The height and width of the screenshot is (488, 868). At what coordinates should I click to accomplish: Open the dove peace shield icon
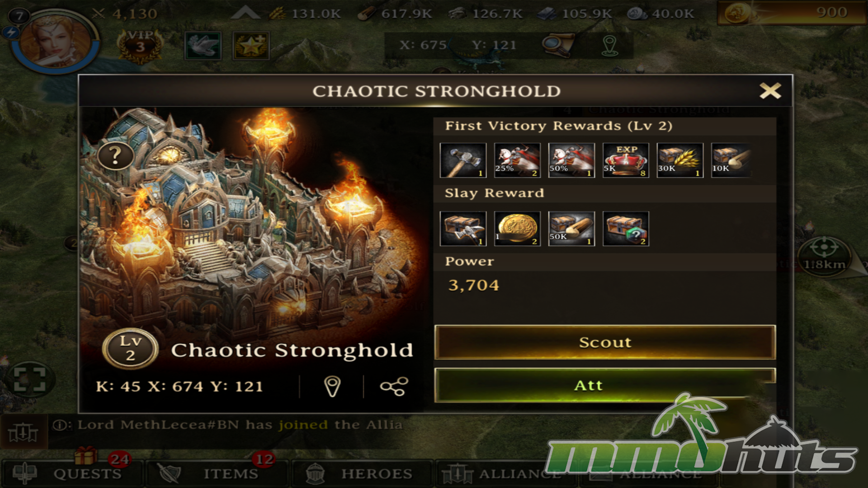[x=203, y=46]
